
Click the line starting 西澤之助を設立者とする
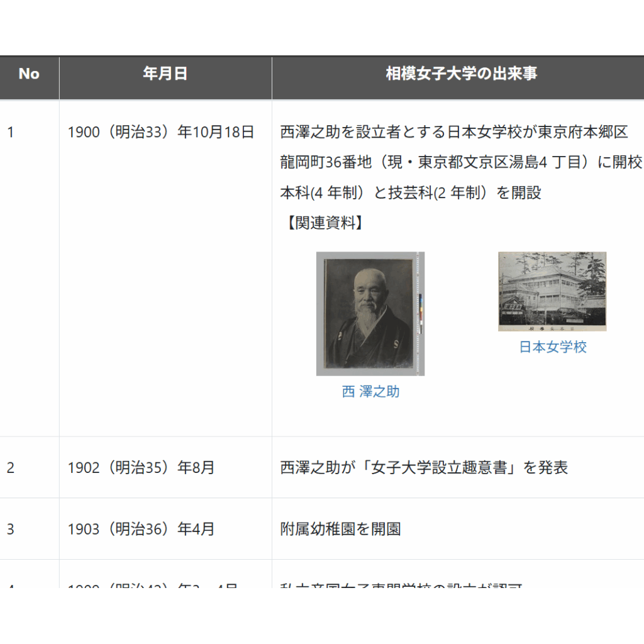[x=453, y=132]
